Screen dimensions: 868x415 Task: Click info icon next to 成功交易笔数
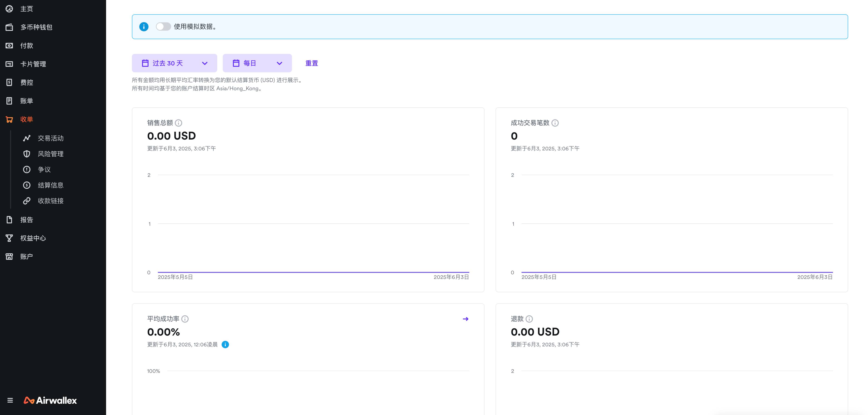[555, 123]
